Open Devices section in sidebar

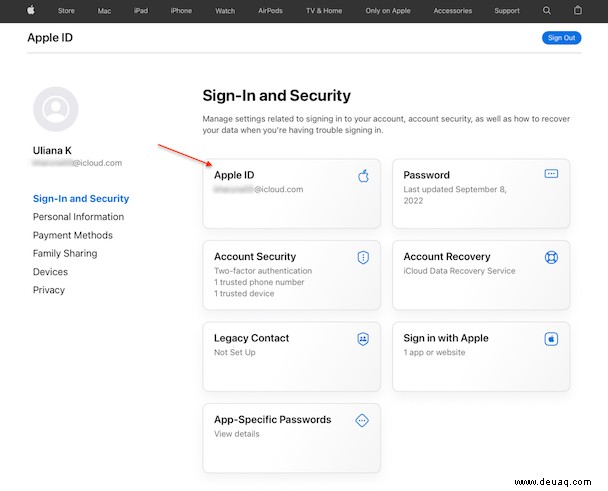(50, 271)
